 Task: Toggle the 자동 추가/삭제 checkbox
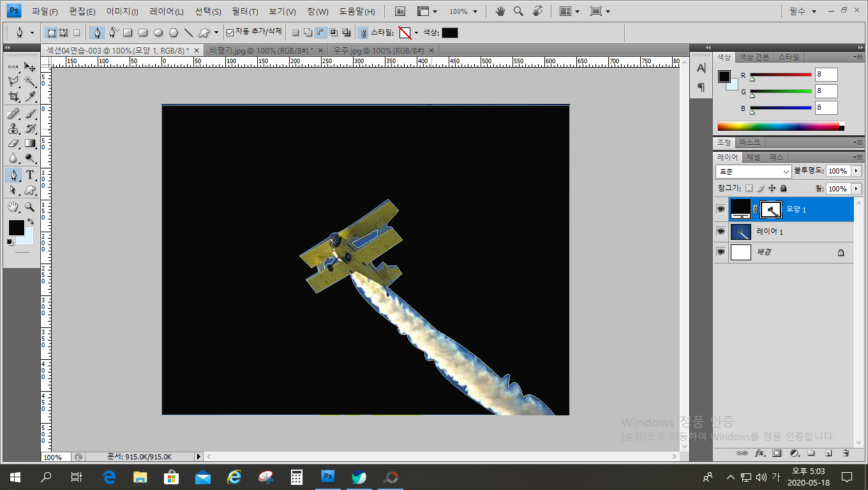[230, 32]
